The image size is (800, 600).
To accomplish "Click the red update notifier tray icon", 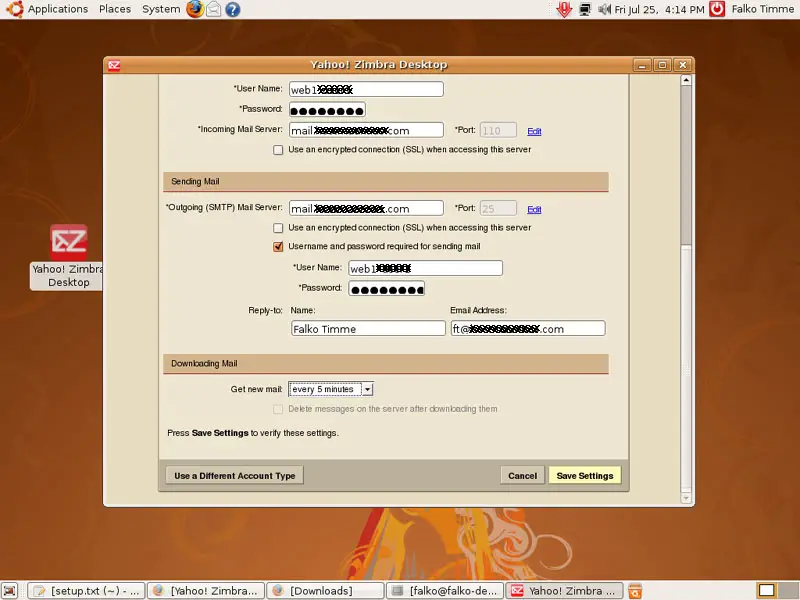I will click(x=564, y=9).
